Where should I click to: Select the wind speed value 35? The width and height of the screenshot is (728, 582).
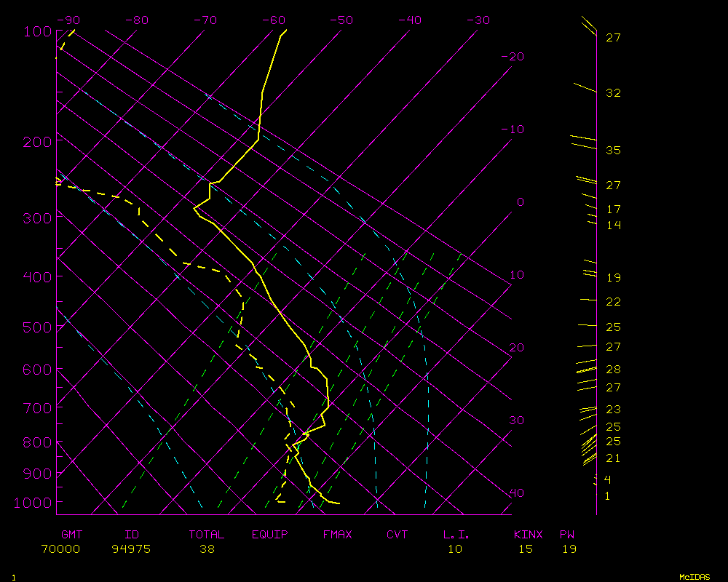click(613, 151)
